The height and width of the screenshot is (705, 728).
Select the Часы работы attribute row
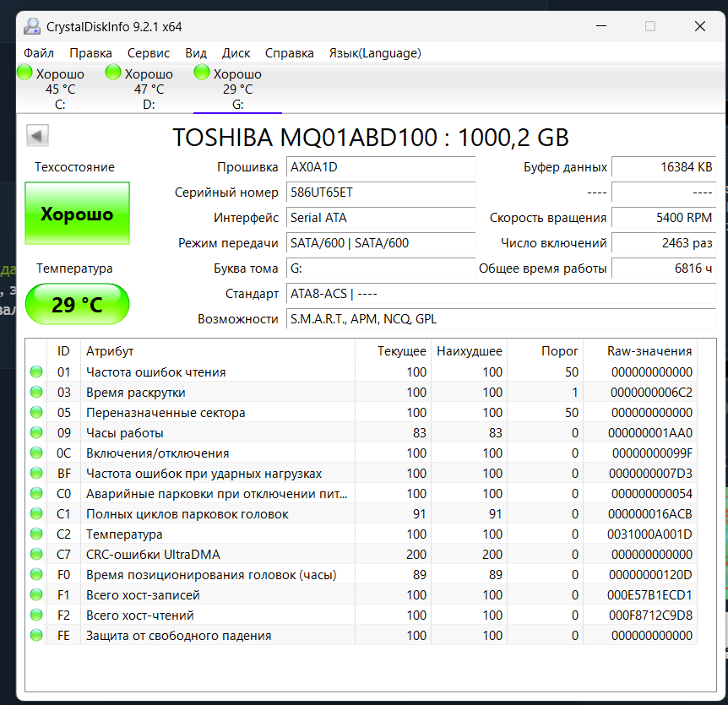pyautogui.click(x=361, y=432)
